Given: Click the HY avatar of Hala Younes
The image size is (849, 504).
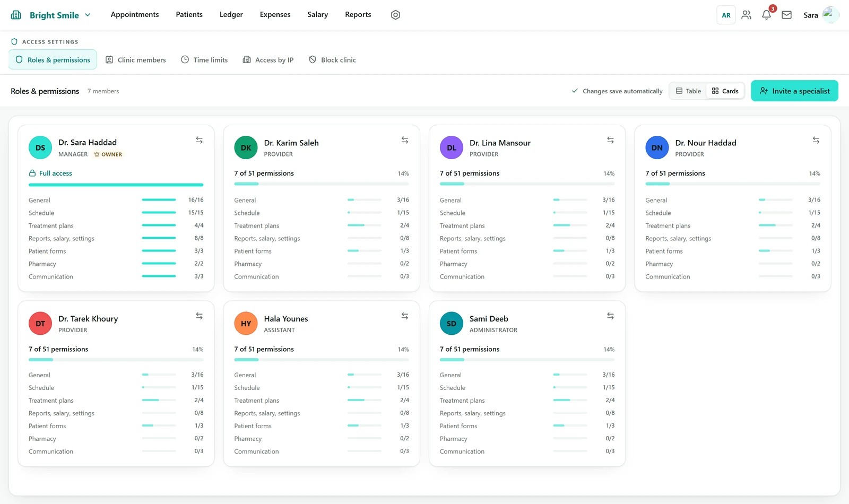Looking at the screenshot, I should 246,323.
